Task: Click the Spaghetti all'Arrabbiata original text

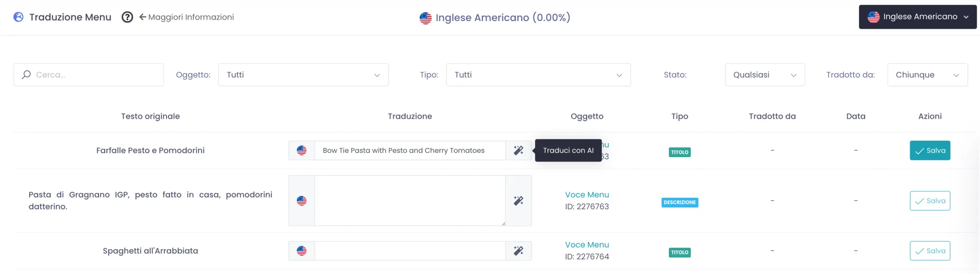Action: (x=150, y=251)
